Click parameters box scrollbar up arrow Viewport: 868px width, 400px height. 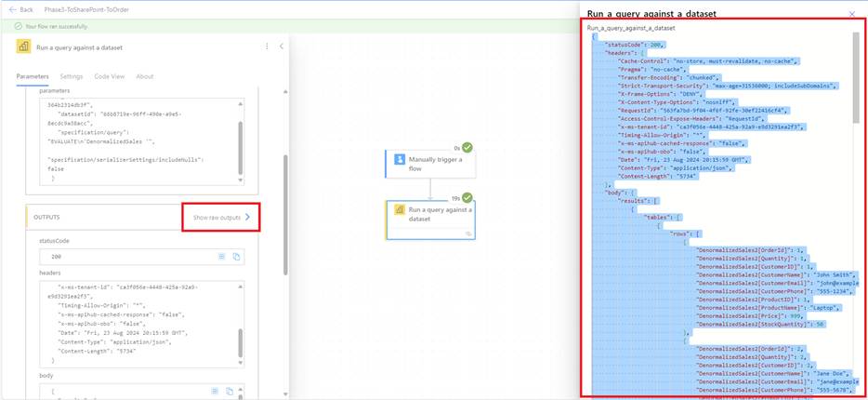point(241,103)
